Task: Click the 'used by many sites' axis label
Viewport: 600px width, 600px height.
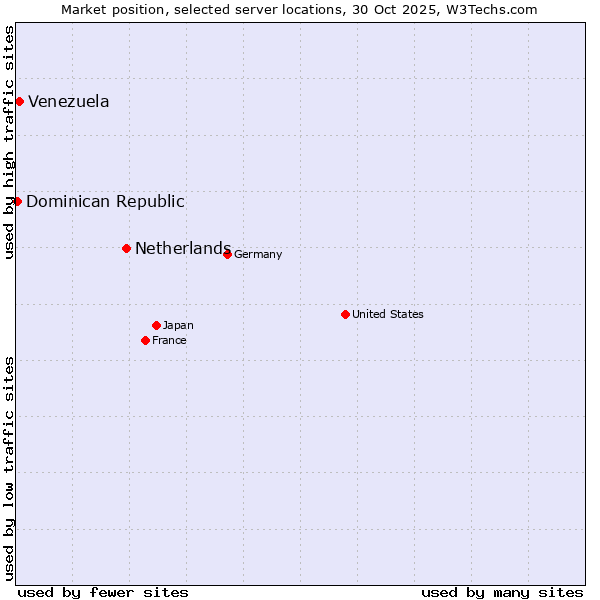Action: (x=502, y=592)
